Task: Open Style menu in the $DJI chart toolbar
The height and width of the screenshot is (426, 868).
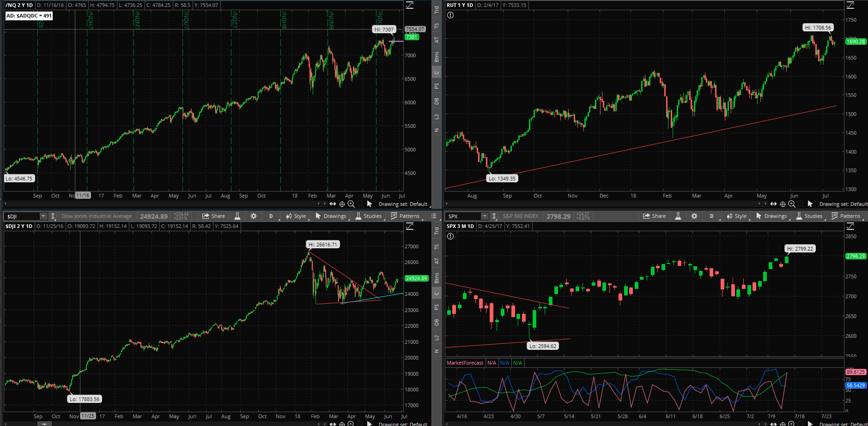Action: tap(296, 216)
